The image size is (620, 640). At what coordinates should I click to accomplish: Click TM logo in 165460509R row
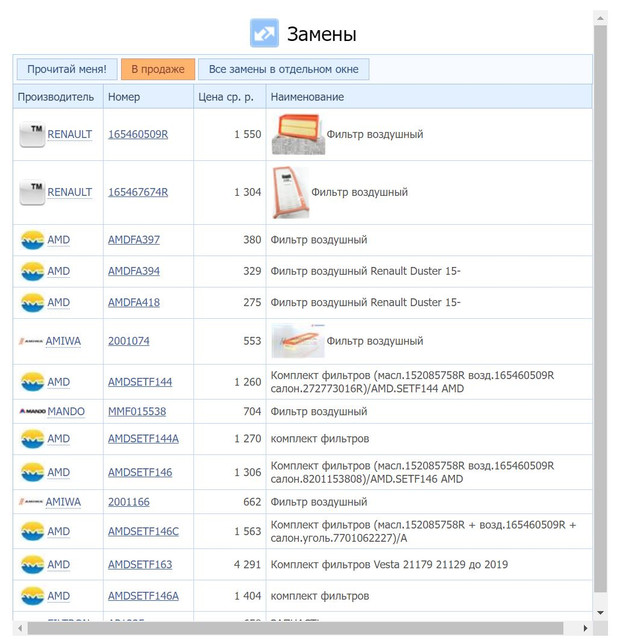32,134
